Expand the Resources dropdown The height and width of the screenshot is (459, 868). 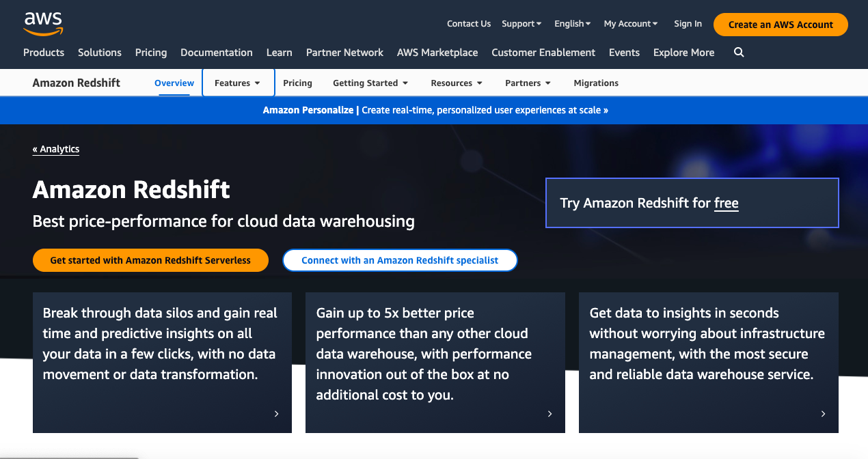tap(457, 83)
